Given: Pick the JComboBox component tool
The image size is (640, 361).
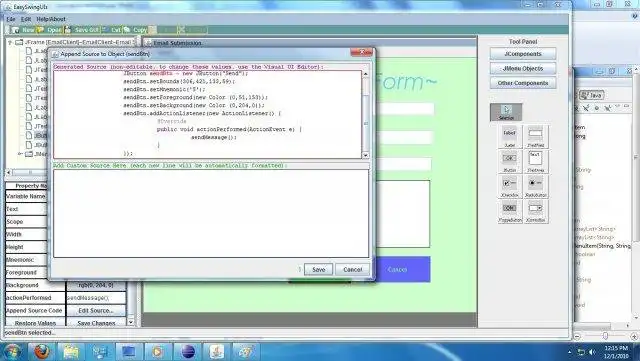Looking at the screenshot, I should pyautogui.click(x=536, y=212).
